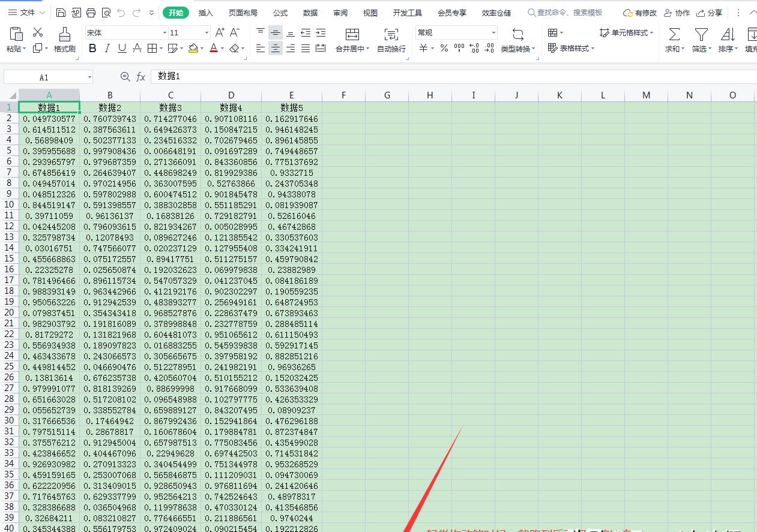Switch to the 插入 tab
Screen dimensions: 757x532
point(206,13)
